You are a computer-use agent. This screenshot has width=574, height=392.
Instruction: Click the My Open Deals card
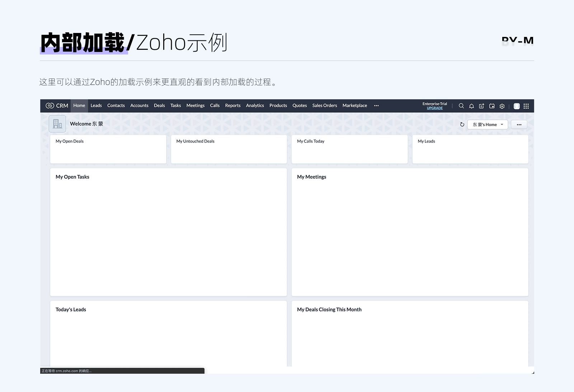point(108,149)
